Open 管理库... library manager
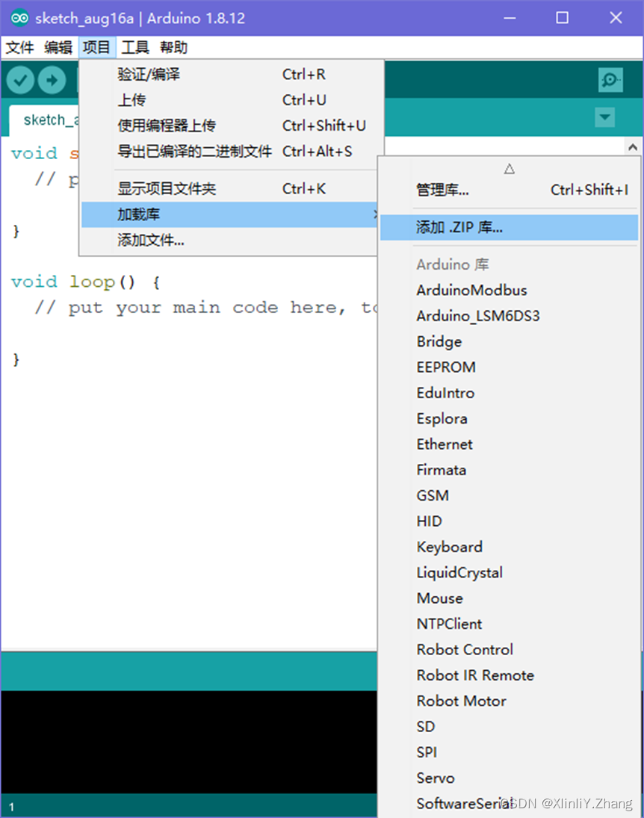 509,190
